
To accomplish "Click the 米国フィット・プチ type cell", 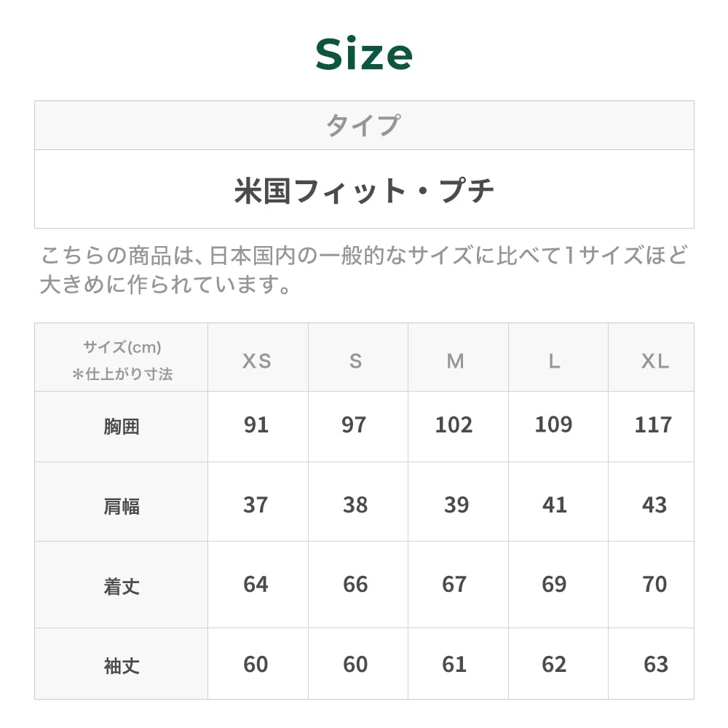I will tap(364, 190).
